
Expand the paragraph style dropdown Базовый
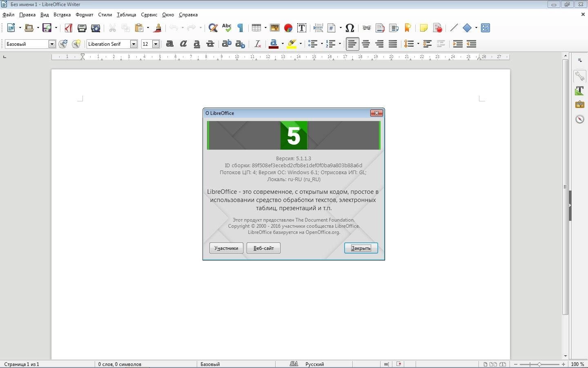[52, 44]
